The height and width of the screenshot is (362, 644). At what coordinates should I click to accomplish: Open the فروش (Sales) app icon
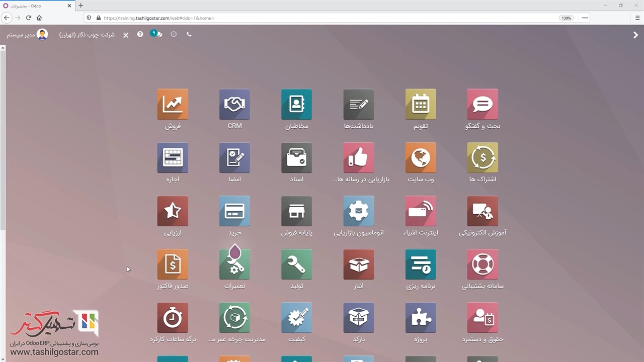(x=173, y=105)
